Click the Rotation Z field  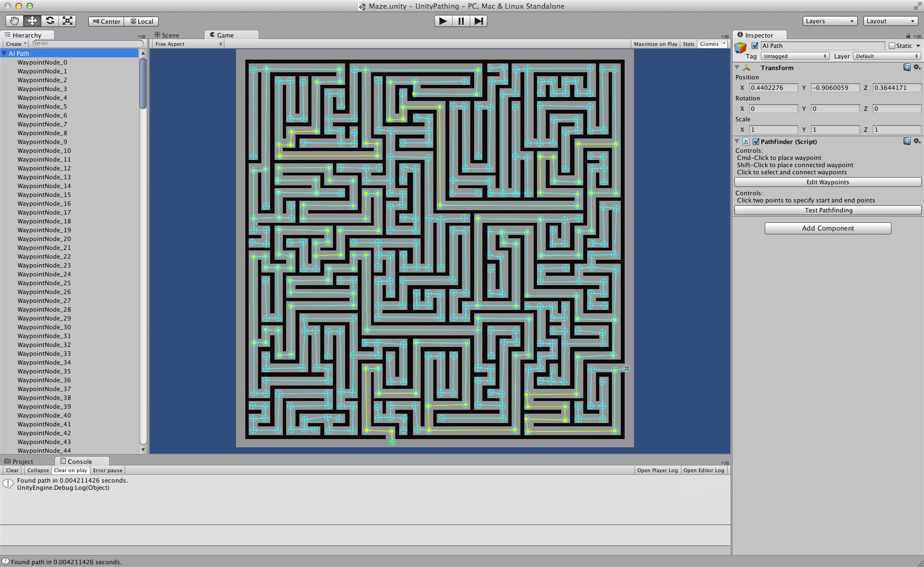pyautogui.click(x=897, y=109)
